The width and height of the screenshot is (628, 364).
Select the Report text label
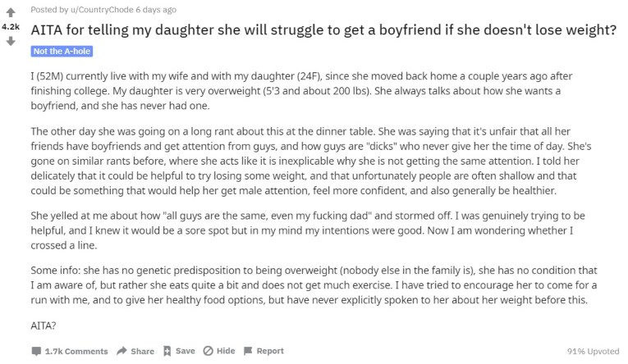(270, 351)
